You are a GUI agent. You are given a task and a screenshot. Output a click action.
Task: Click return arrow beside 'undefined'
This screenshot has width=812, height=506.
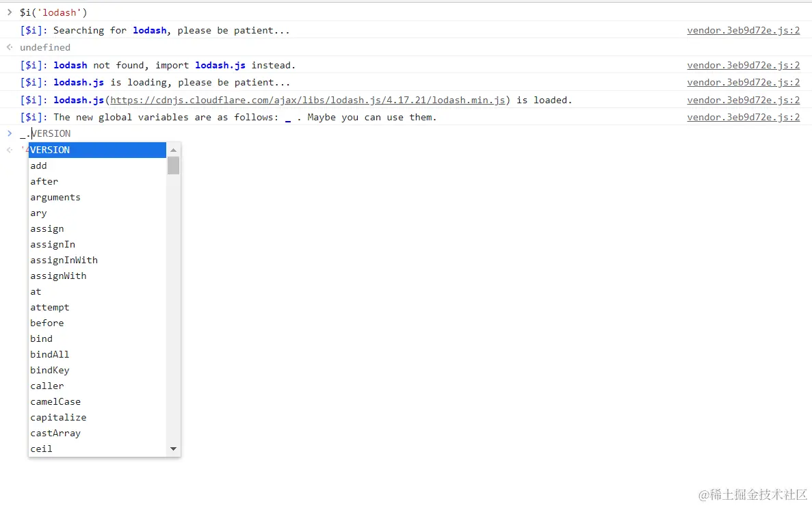point(10,48)
